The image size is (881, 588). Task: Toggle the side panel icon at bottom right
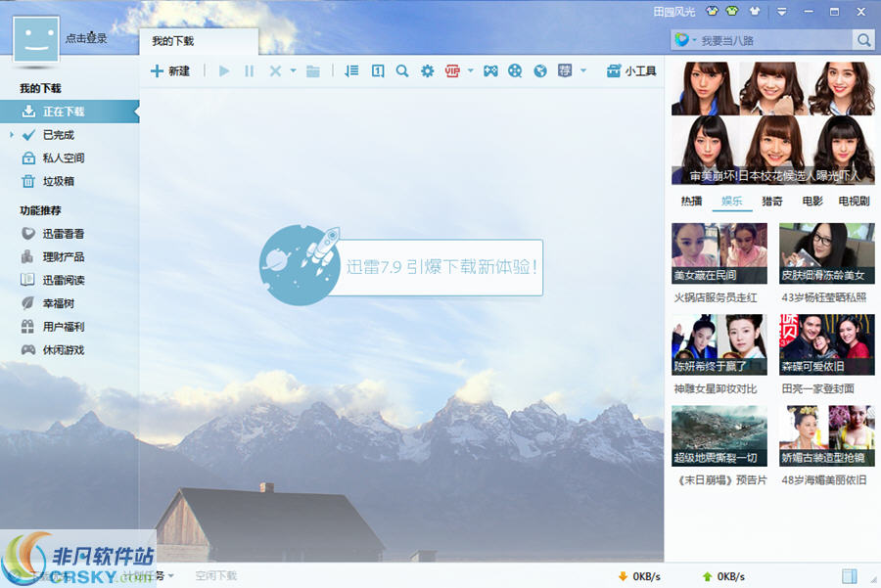pyautogui.click(x=850, y=576)
